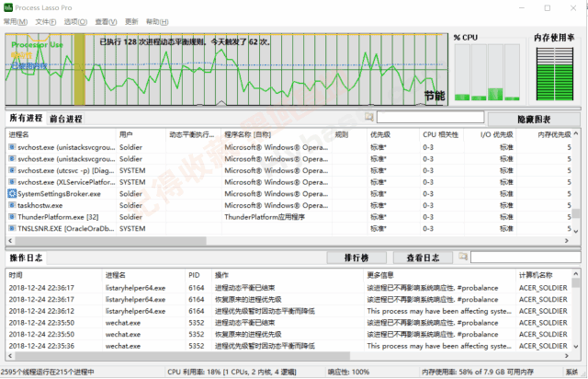Select the TNSLSNR.EXE [OracleOraDb process row

pyautogui.click(x=289, y=229)
